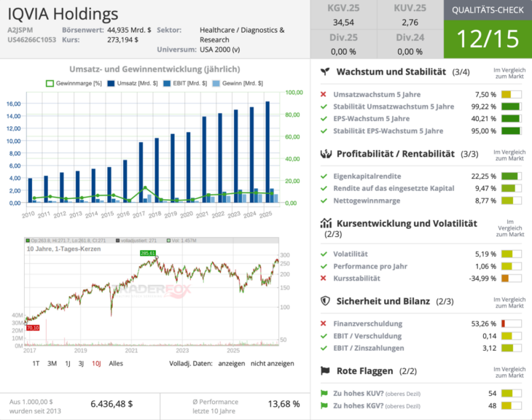Click the KGV.25 value 34,54
Image resolution: width=532 pixels, height=420 pixels.
click(x=343, y=23)
